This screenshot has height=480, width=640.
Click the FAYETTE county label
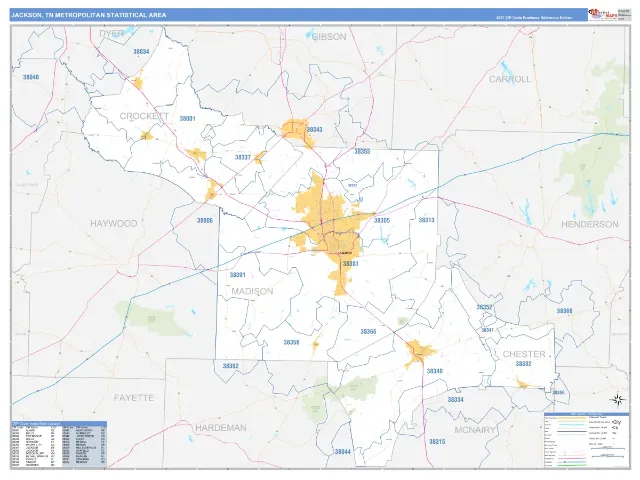point(134,398)
